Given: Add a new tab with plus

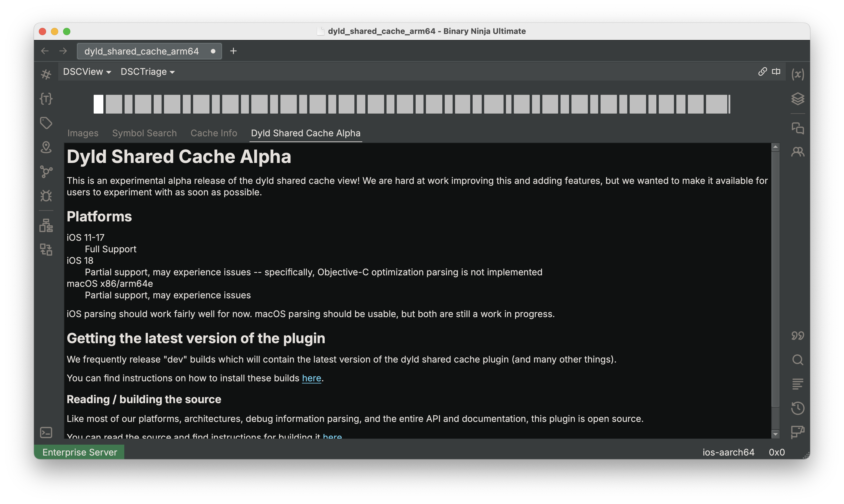Looking at the screenshot, I should click(233, 51).
